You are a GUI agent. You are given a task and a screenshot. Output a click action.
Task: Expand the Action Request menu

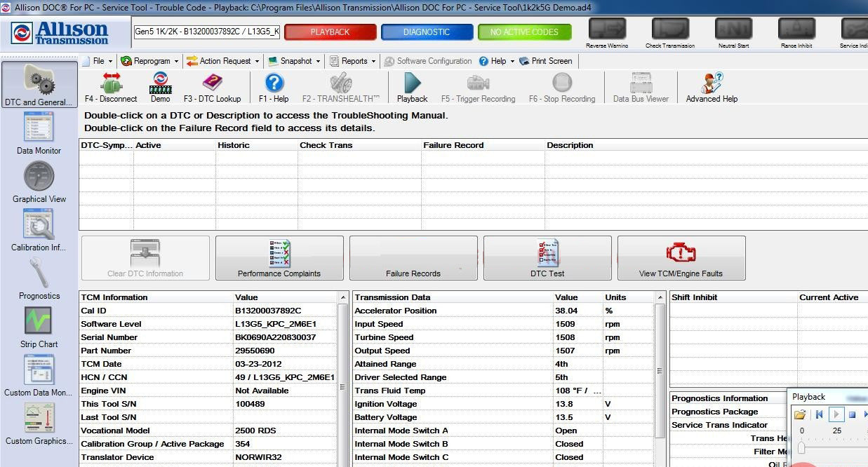coord(222,61)
